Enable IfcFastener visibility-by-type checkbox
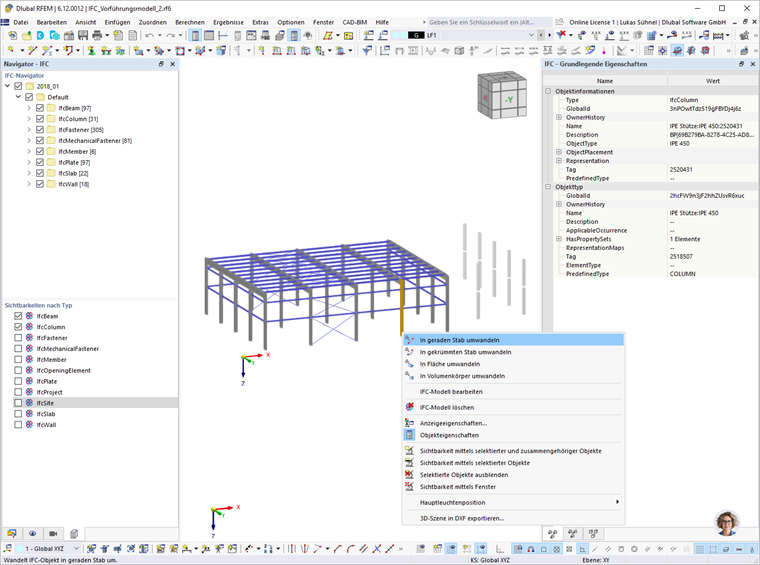 (18, 338)
